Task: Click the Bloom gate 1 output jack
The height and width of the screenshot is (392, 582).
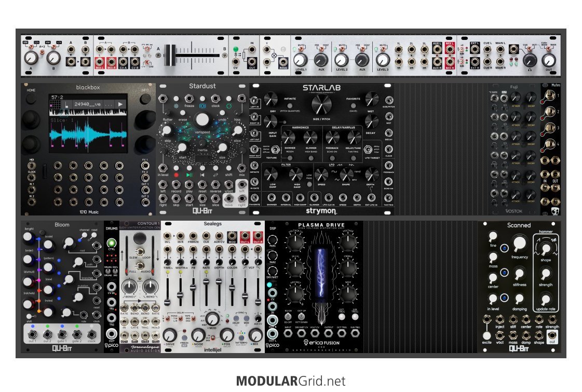Action: (62, 334)
